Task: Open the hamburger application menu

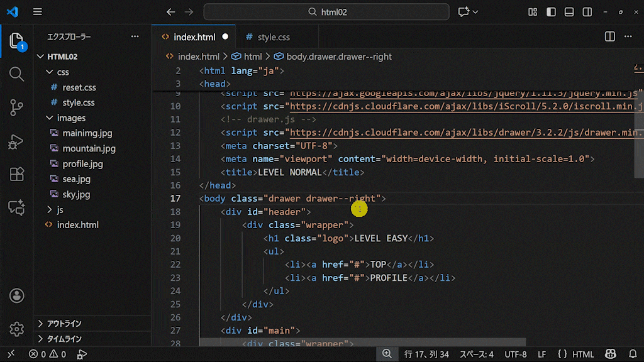Action: 38,12
